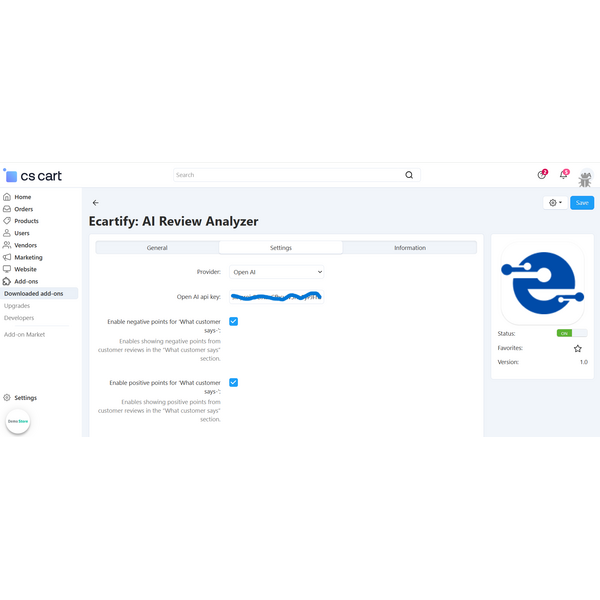Open the user avatar menu
Screen dimensions: 600x600
585,178
